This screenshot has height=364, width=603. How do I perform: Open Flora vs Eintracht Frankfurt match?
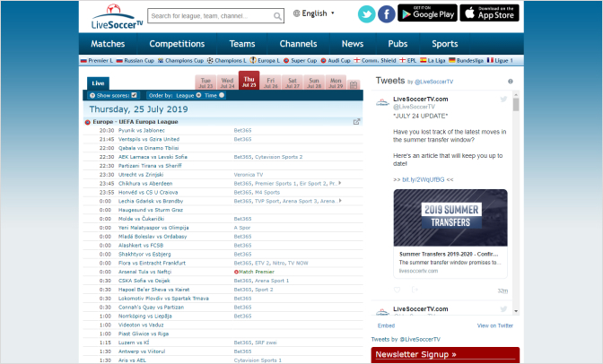coord(152,263)
